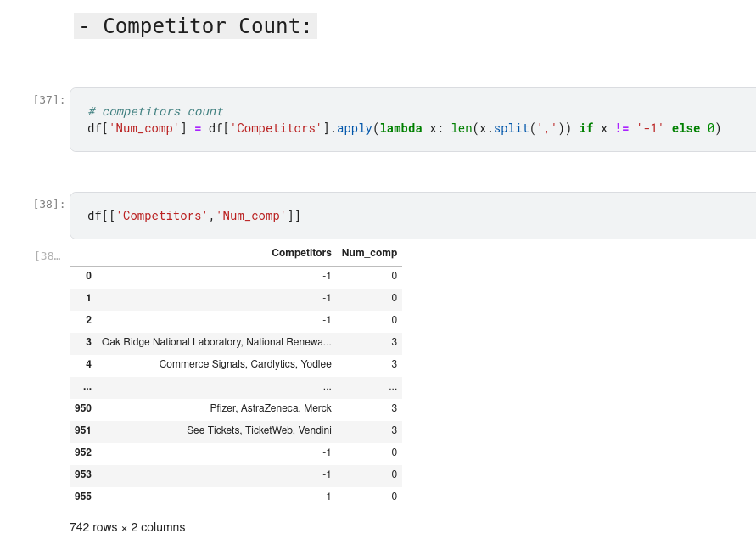Click the Num_comp value in row 4
Image resolution: width=756 pixels, height=539 pixels.
pyautogui.click(x=394, y=364)
